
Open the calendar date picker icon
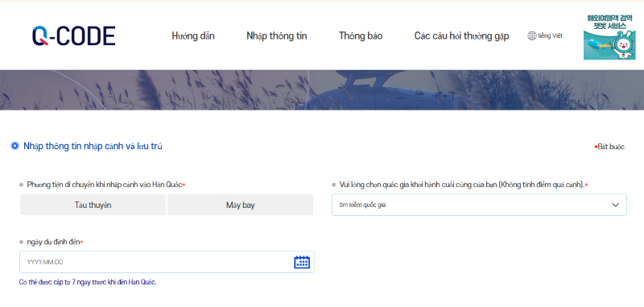tap(302, 262)
